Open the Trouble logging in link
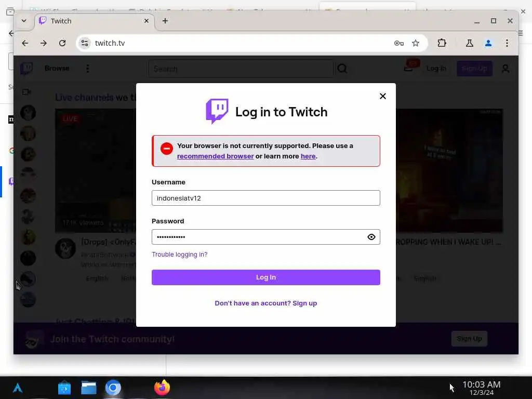Screen dimensions: 532x399 pyautogui.click(x=179, y=255)
